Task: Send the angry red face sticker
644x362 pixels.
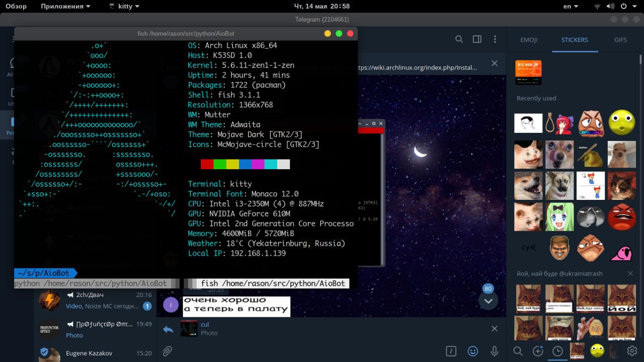Action: [x=622, y=217]
